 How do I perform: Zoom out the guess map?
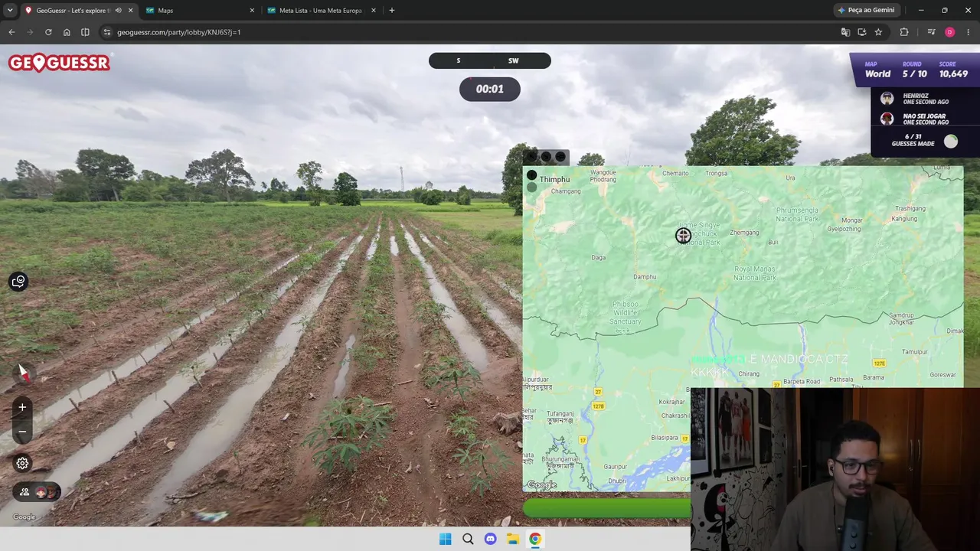531,187
